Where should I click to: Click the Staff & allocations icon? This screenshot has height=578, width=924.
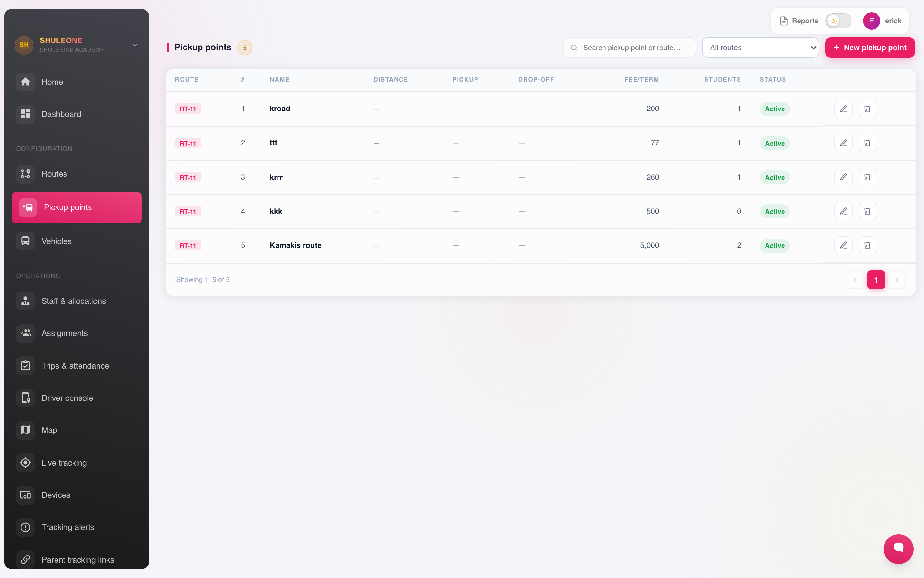pyautogui.click(x=25, y=301)
